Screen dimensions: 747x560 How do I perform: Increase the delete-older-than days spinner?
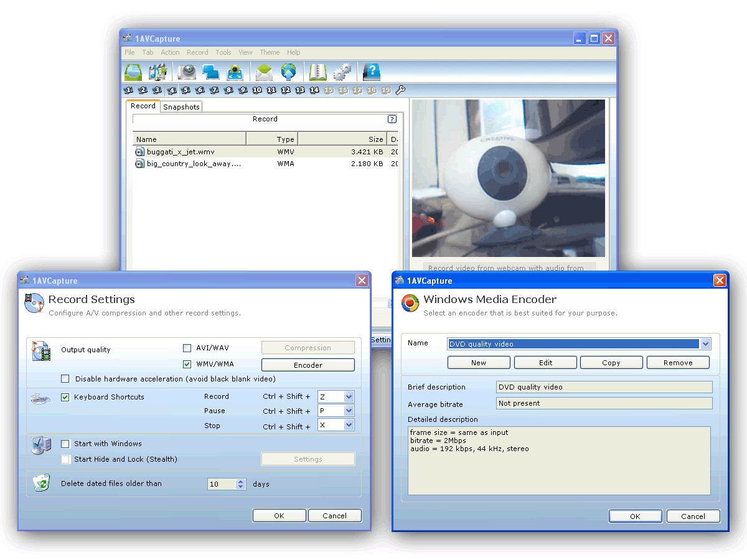(241, 481)
